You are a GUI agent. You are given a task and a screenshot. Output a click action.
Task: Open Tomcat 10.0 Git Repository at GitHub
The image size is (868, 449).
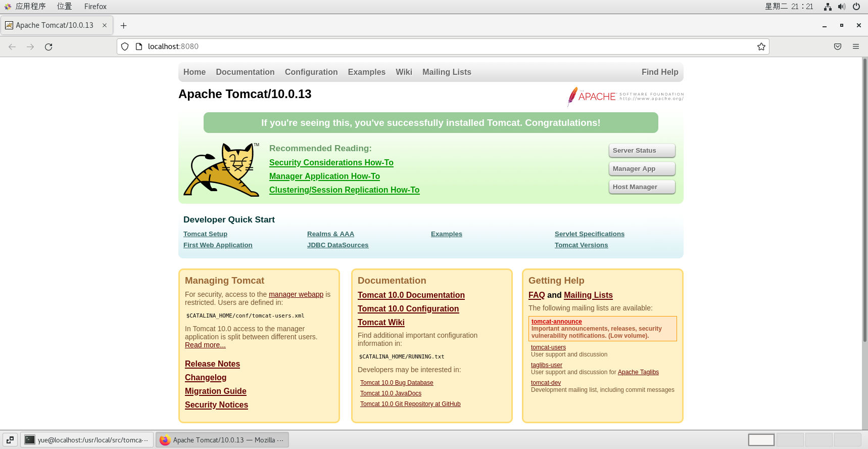click(410, 404)
